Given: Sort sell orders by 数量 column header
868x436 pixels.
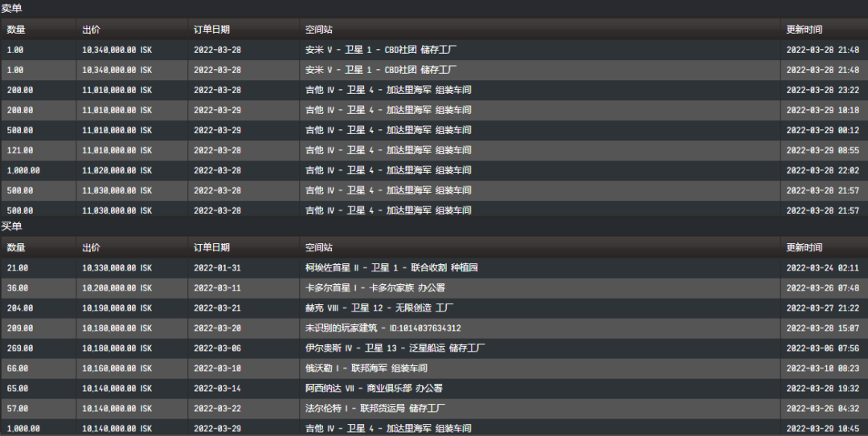Looking at the screenshot, I should click(16, 30).
